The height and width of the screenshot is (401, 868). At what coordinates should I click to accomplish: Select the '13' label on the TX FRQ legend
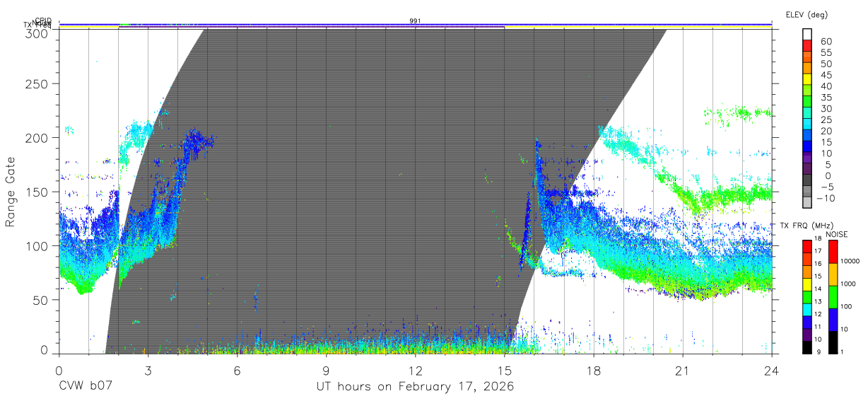pyautogui.click(x=817, y=302)
